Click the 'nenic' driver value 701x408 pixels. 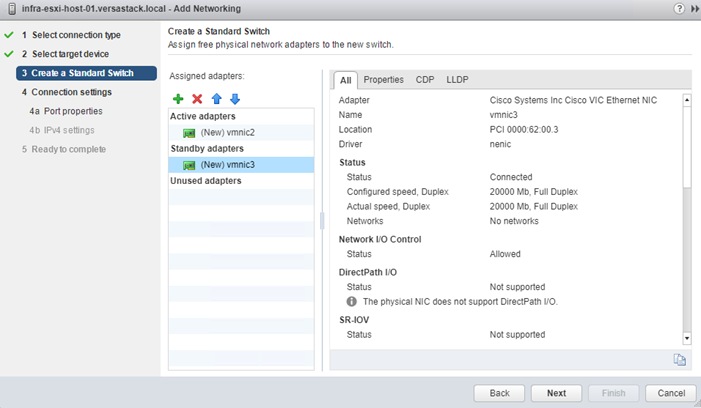[500, 144]
